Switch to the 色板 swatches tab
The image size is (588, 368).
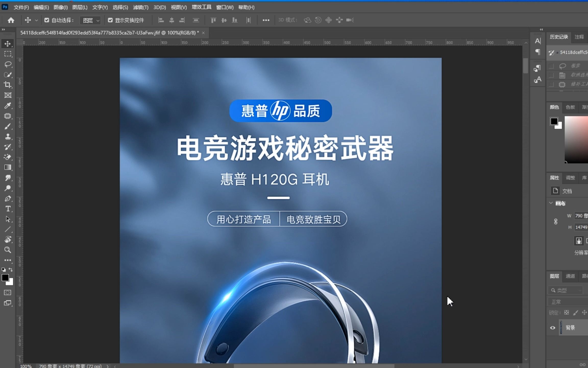pos(570,107)
